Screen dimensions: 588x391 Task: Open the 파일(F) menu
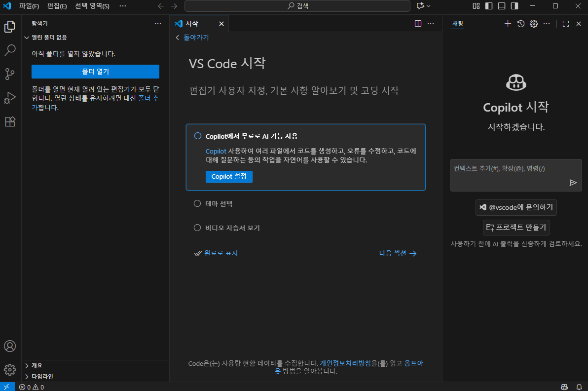click(29, 6)
